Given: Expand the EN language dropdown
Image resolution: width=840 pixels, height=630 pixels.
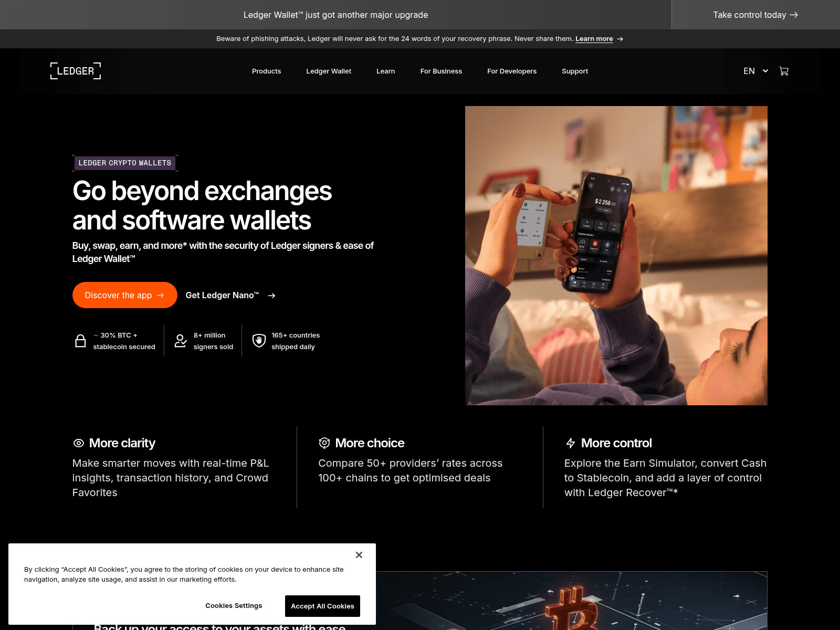Looking at the screenshot, I should coord(756,71).
